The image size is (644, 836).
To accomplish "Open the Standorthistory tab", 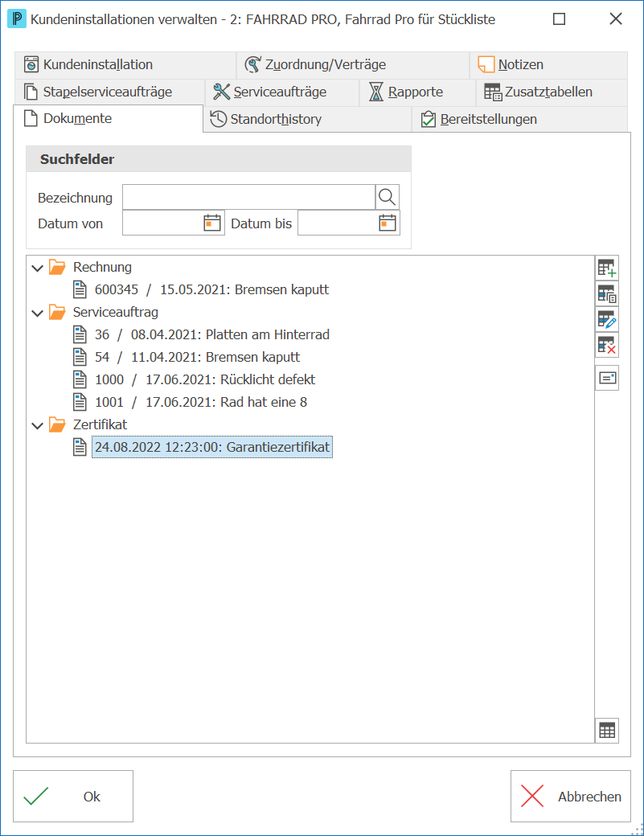I will click(x=307, y=120).
